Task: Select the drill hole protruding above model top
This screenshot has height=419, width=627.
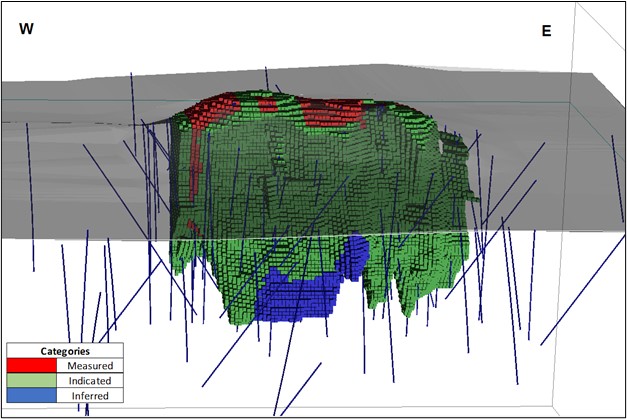Action: pyautogui.click(x=267, y=78)
